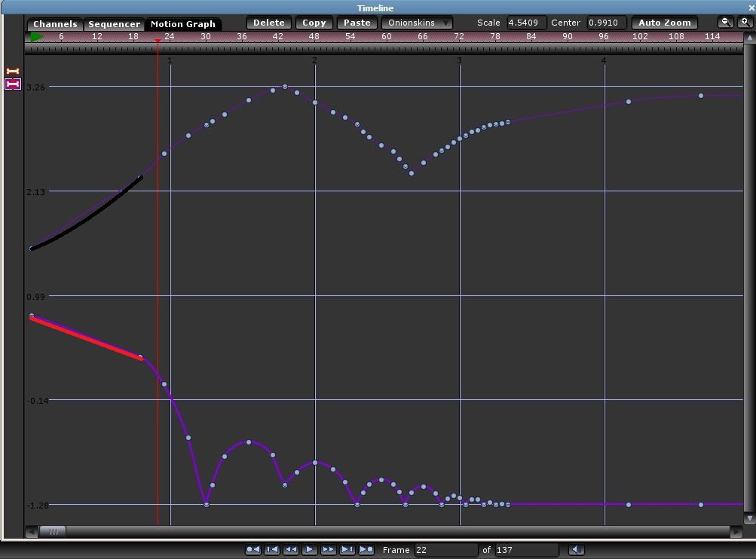Click the Frame number field showing 22
The height and width of the screenshot is (559, 756).
point(445,550)
